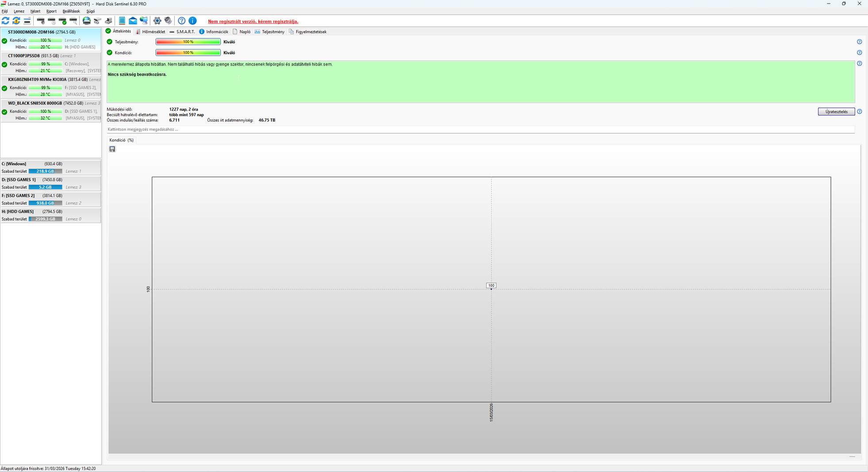The image size is (868, 472).
Task: Open settings via the gear icon
Action: point(157,21)
